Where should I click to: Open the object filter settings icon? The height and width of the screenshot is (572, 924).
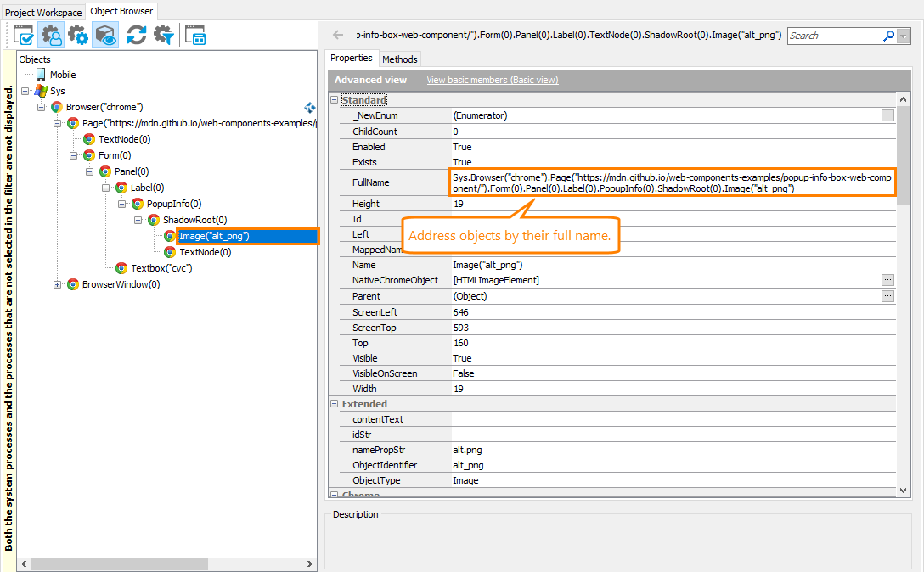[161, 34]
